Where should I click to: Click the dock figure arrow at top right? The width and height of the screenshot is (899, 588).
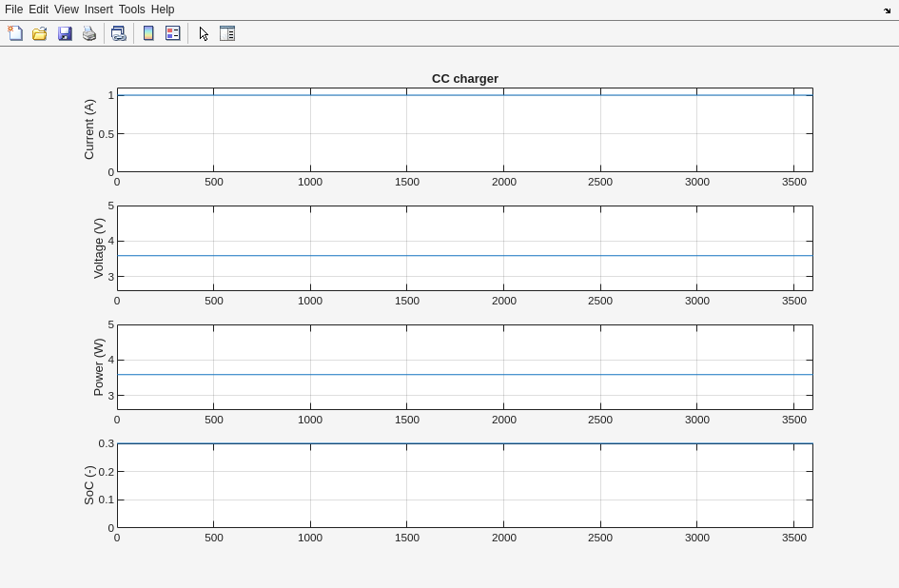887,10
